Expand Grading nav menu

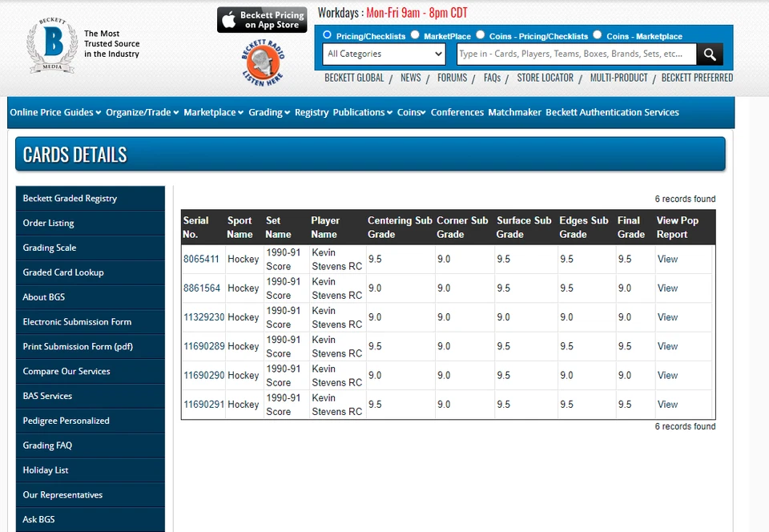[x=269, y=112]
